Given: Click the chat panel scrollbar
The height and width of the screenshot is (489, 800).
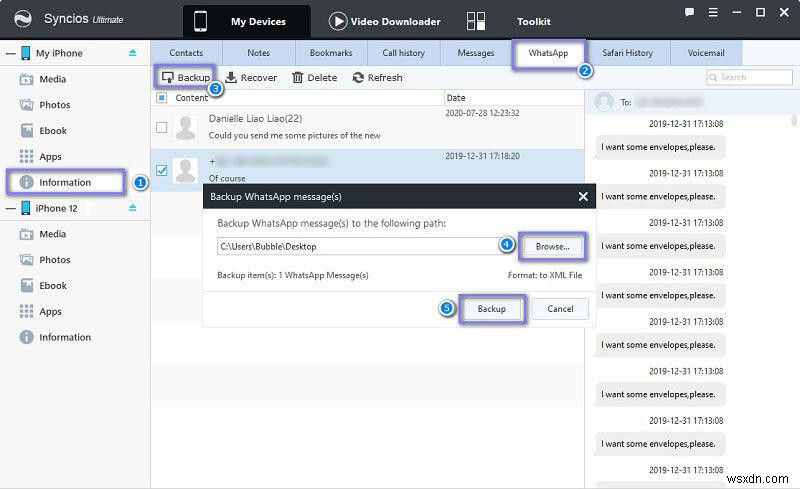Looking at the screenshot, I should tap(794, 121).
